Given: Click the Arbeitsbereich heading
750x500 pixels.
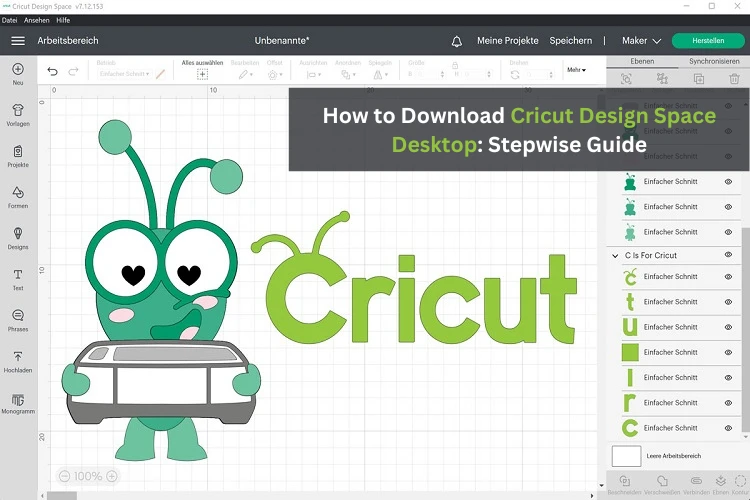Looking at the screenshot, I should tap(68, 41).
